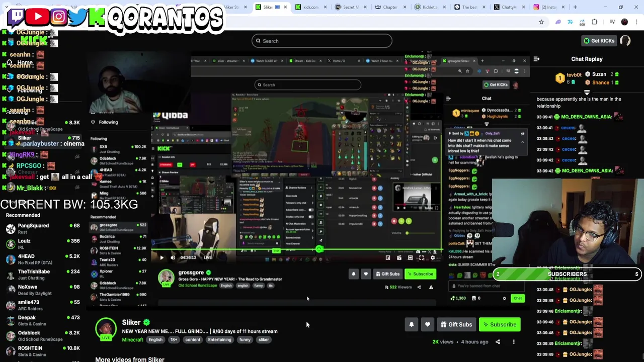644x362 pixels.
Task: Open inner chat settings gear
Action: 504,299
